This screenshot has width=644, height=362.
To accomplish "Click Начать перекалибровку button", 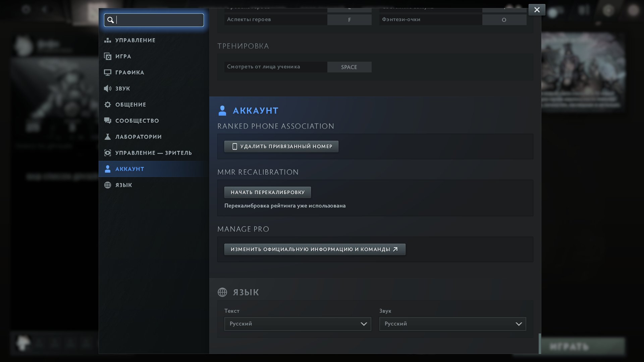I will point(267,192).
